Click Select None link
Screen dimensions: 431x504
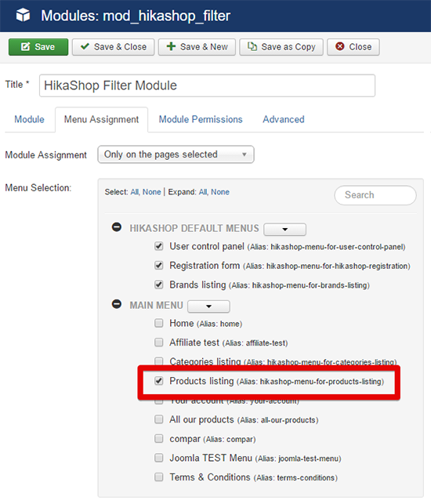(152, 192)
